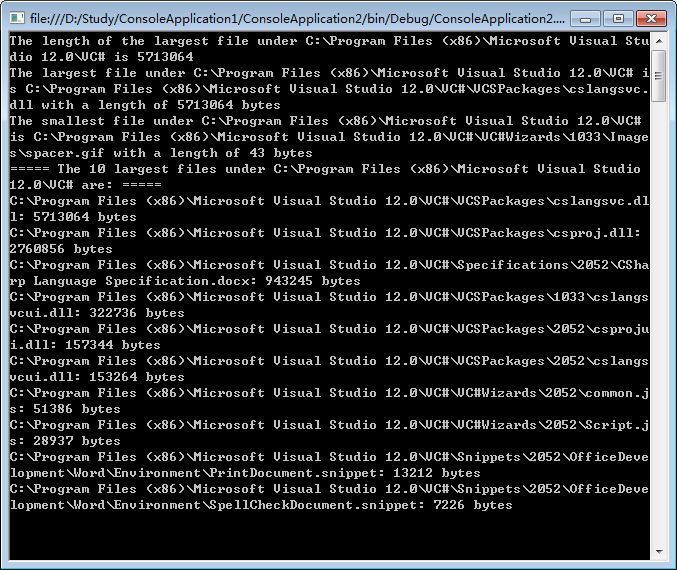Open the console window system menu icon
This screenshot has width=677, height=570.
[17, 18]
